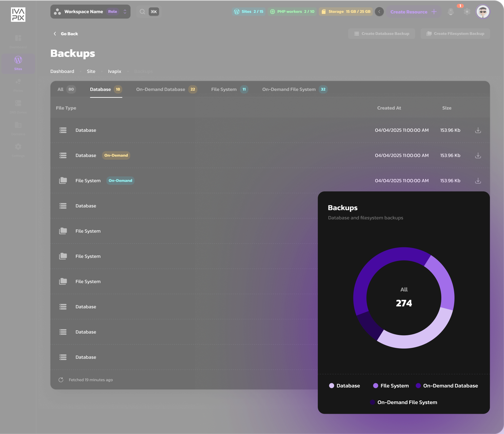The height and width of the screenshot is (434, 504).
Task: Click the Ivapix logo
Action: [x=18, y=14]
